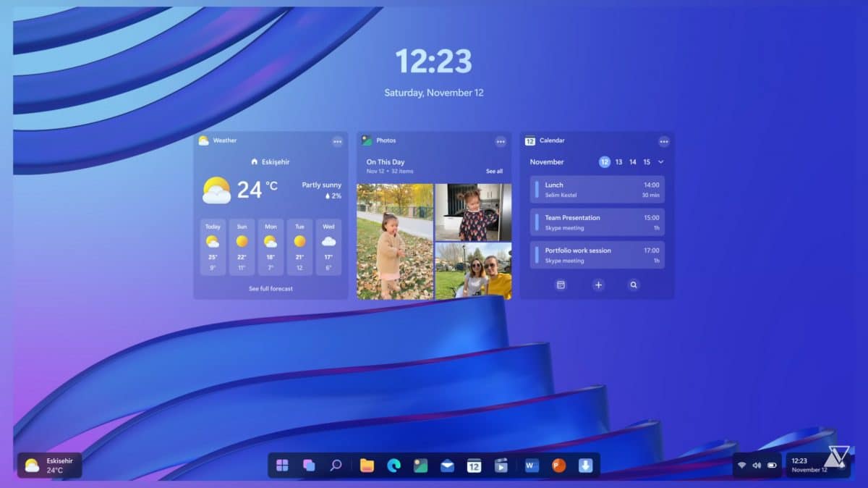The image size is (868, 488).
Task: Open See full forecast link
Action: 270,288
